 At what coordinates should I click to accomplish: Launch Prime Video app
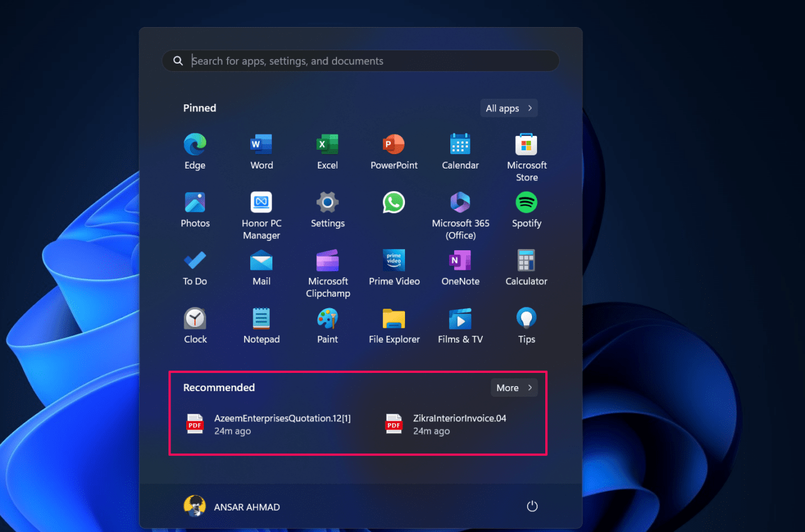(394, 260)
